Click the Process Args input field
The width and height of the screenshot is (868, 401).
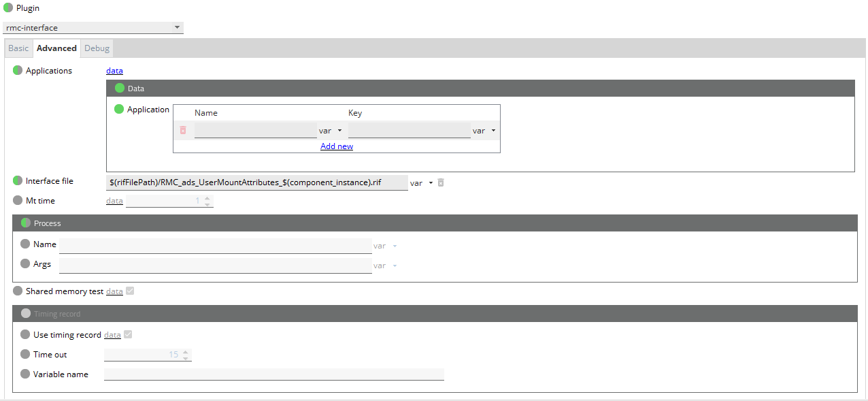point(215,265)
